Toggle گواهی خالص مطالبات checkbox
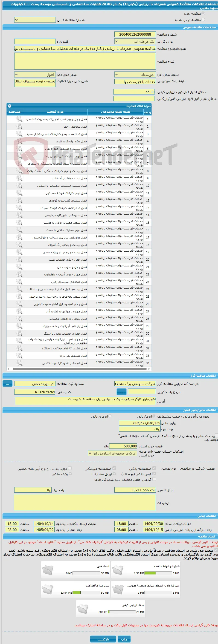The image size is (218, 644). (x=154, y=479)
